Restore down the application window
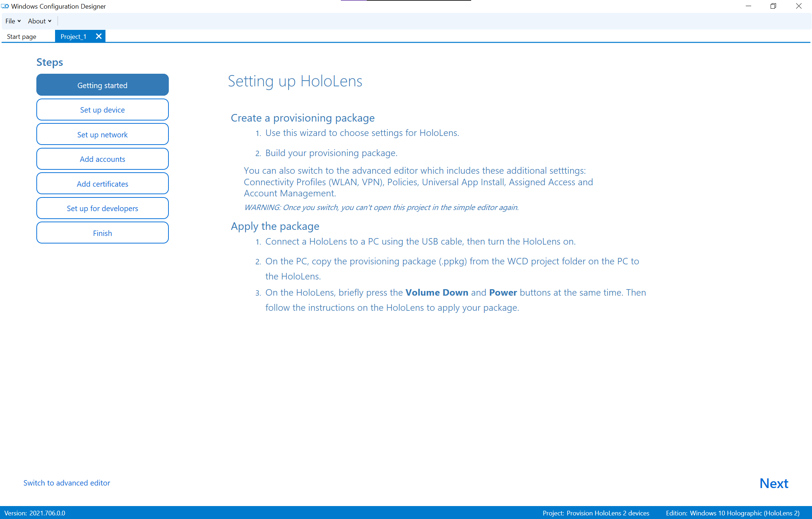Screen dimensions: 812x519 (774, 6)
